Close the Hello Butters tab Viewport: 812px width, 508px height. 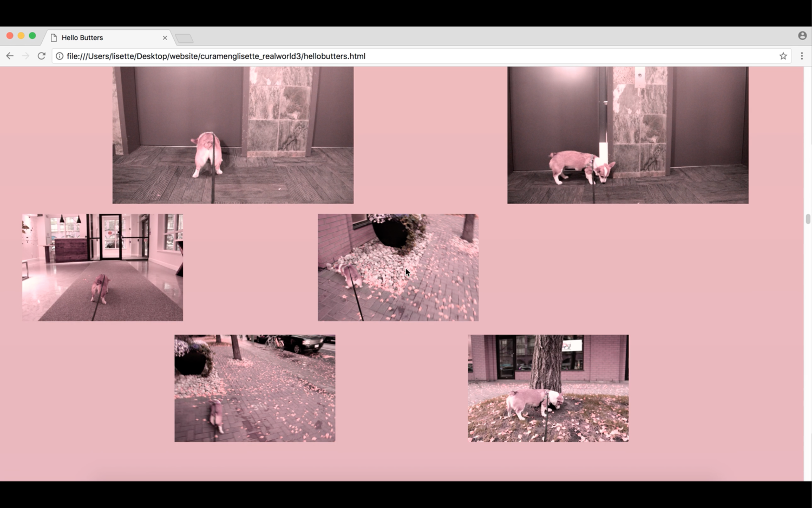tap(165, 38)
